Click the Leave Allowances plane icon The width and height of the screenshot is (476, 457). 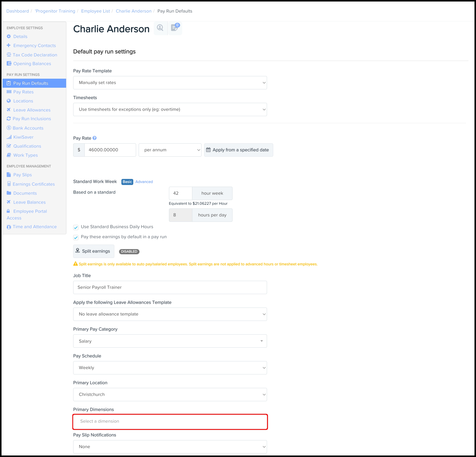[9, 110]
